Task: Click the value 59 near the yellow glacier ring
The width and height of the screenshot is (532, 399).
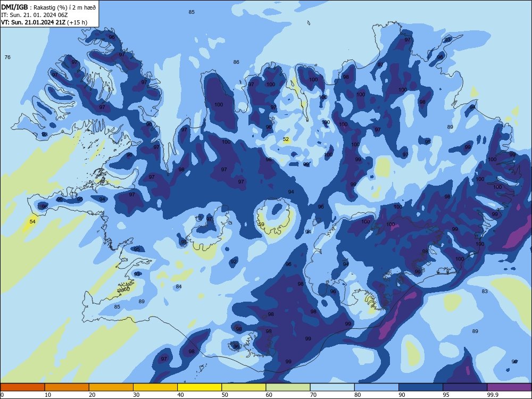Action: click(x=261, y=225)
